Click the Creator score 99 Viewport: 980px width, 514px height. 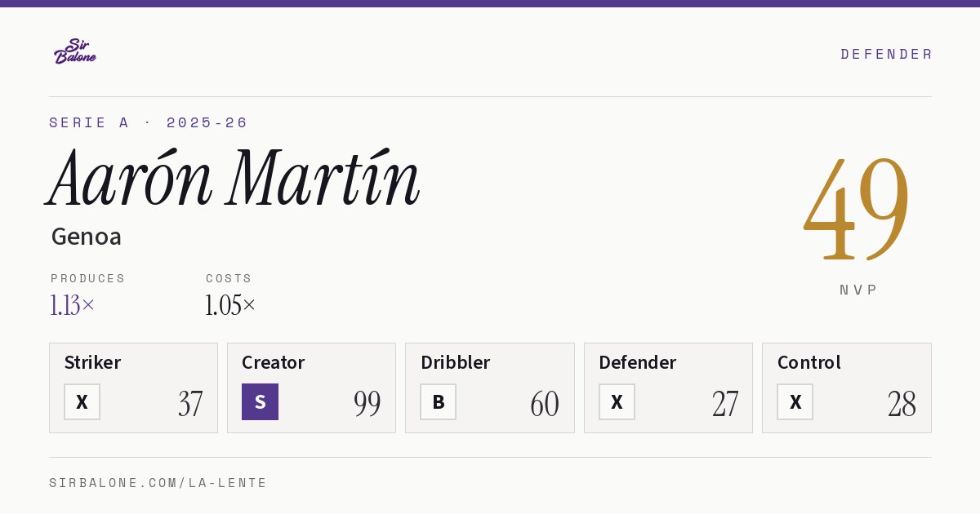367,404
